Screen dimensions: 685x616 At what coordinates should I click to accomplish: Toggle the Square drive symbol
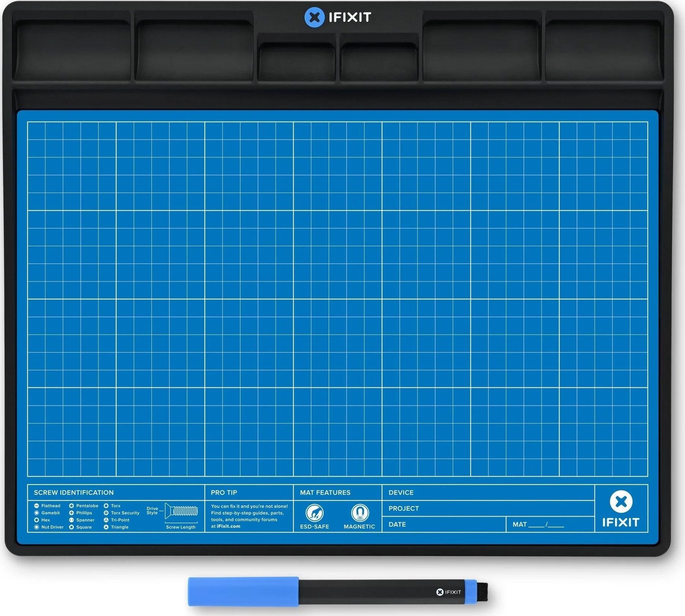72,527
